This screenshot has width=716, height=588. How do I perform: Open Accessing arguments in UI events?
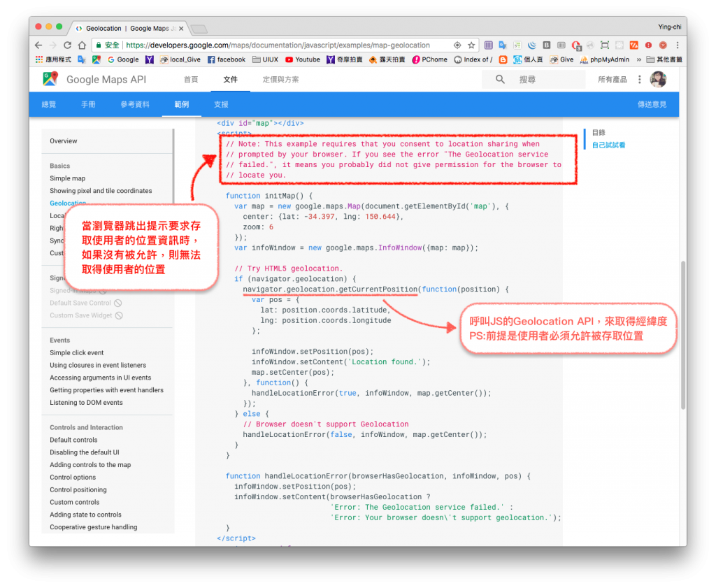click(x=101, y=378)
